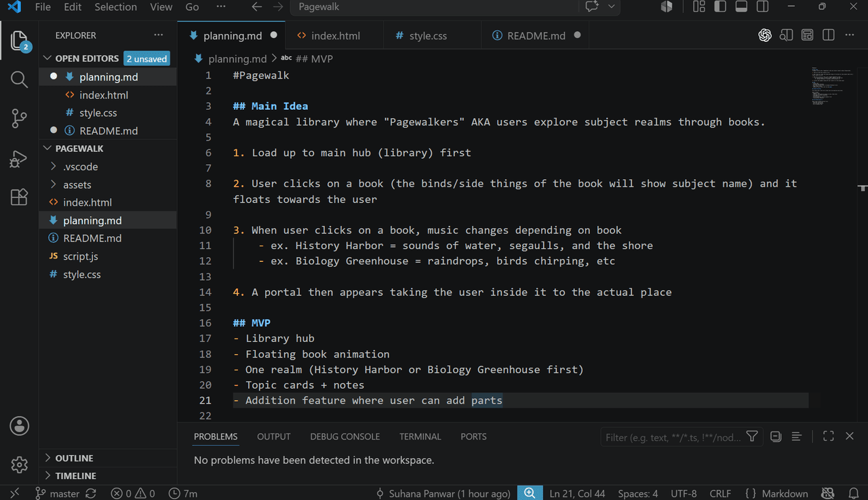The height and width of the screenshot is (500, 868).
Task: Click the hexagon agent icon in title bar
Action: click(x=667, y=7)
